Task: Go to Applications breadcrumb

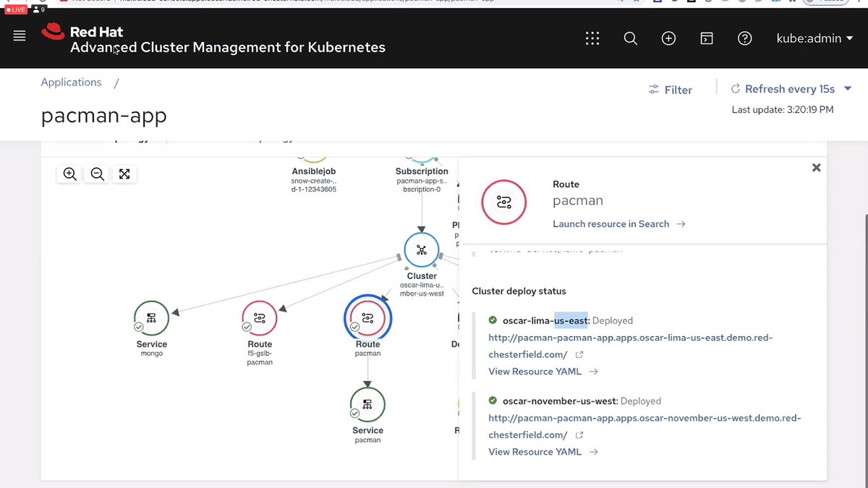Action: click(71, 82)
